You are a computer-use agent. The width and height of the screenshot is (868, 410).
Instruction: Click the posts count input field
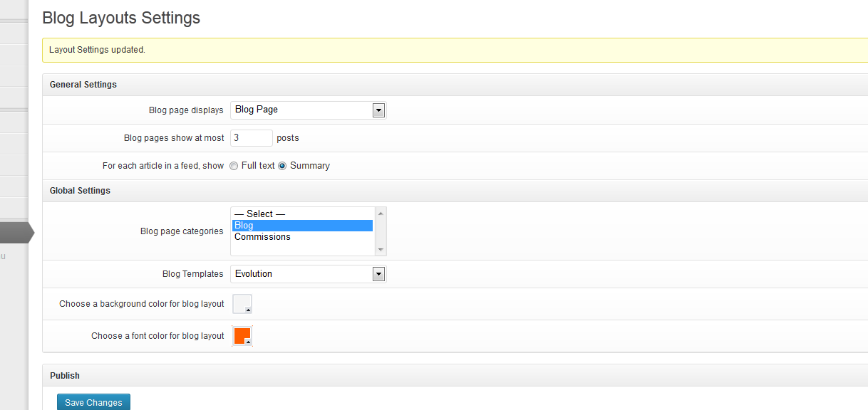(252, 138)
